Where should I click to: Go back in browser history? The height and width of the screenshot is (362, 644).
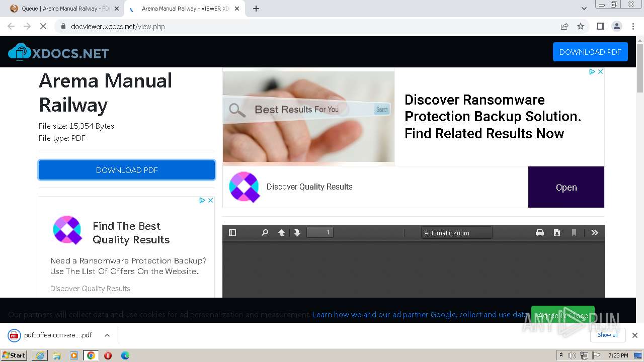click(x=11, y=26)
